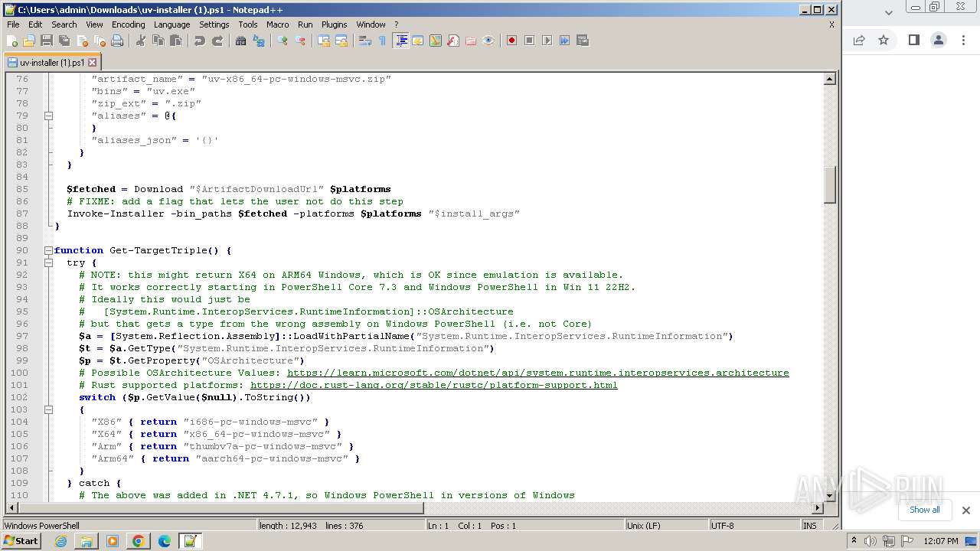
Task: Click the Save All toolbar icon
Action: [64, 41]
